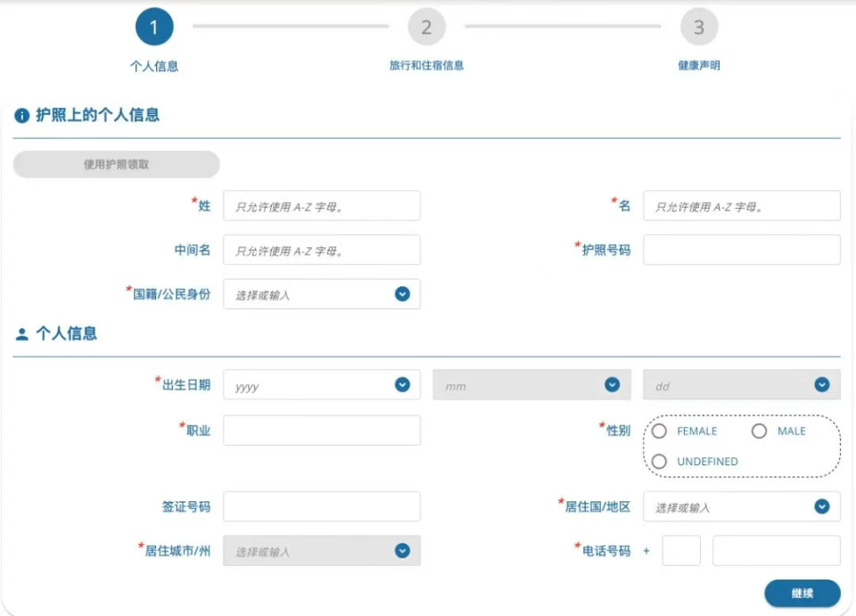Open the 居住城市/州 selection dropdown
This screenshot has height=616, width=856.
(x=321, y=550)
